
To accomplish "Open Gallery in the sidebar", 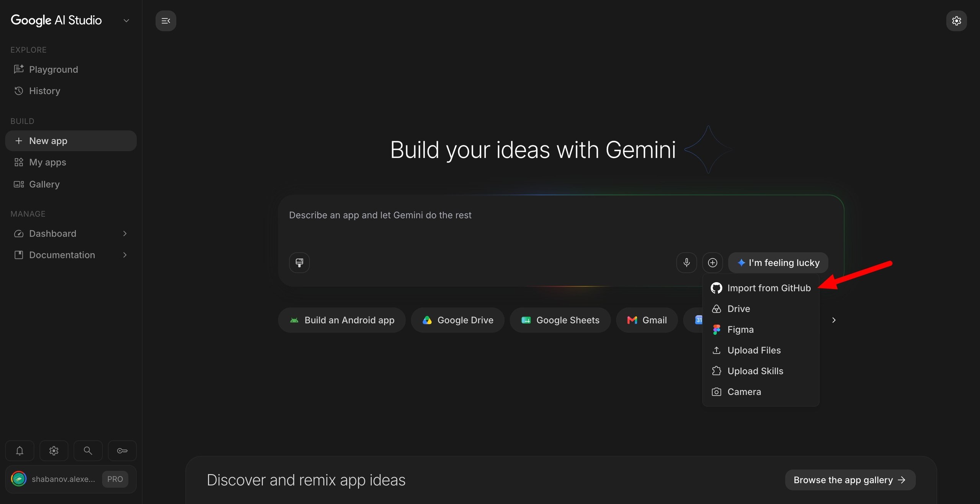I will (71, 184).
